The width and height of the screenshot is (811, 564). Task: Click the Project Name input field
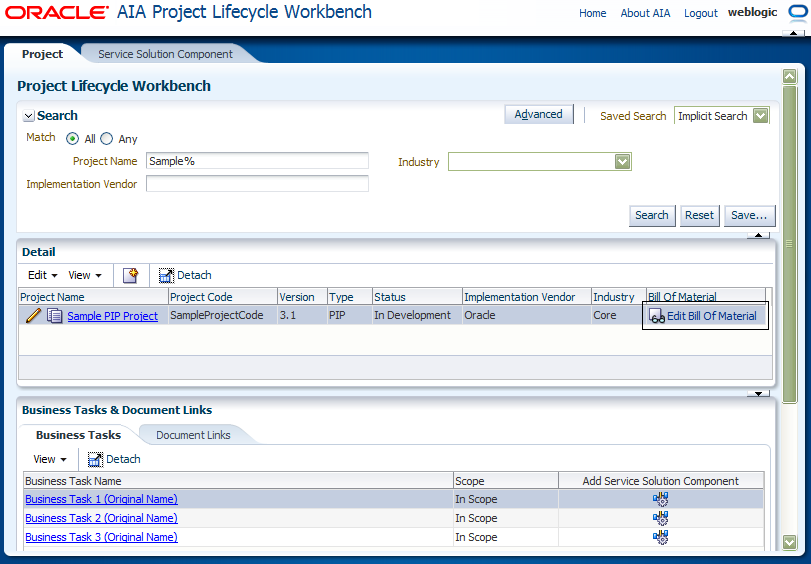pos(257,161)
